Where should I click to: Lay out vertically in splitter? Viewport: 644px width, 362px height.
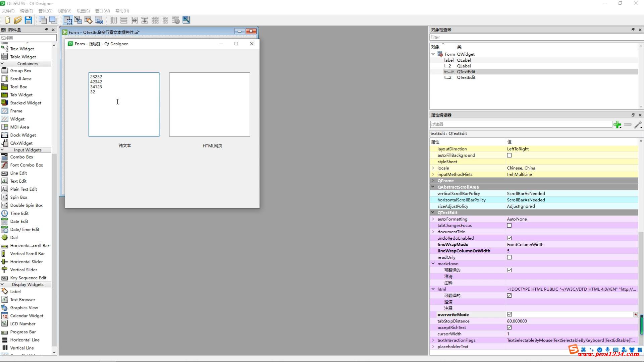click(145, 20)
